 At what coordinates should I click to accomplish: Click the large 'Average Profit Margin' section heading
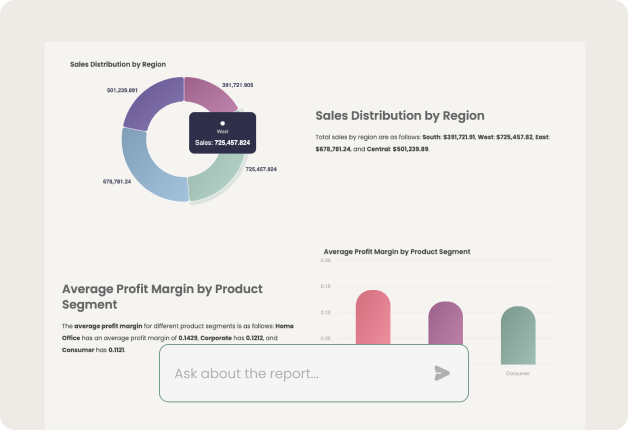point(162,296)
